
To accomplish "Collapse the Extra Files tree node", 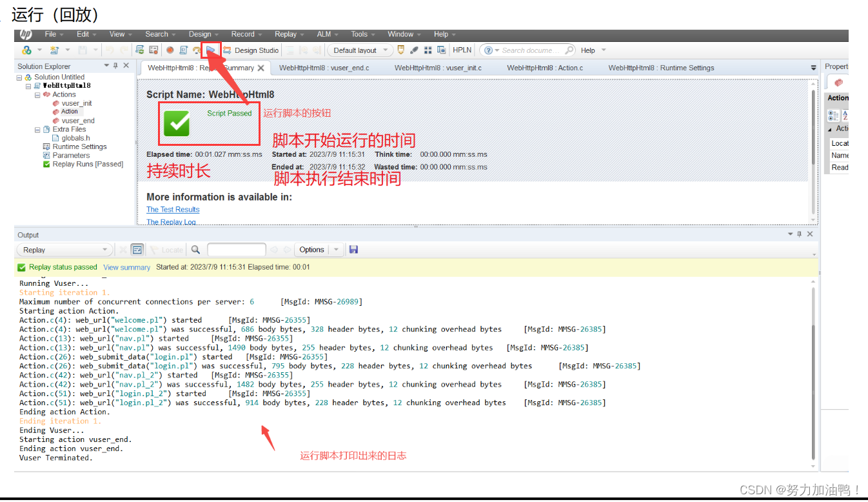I will [x=37, y=130].
